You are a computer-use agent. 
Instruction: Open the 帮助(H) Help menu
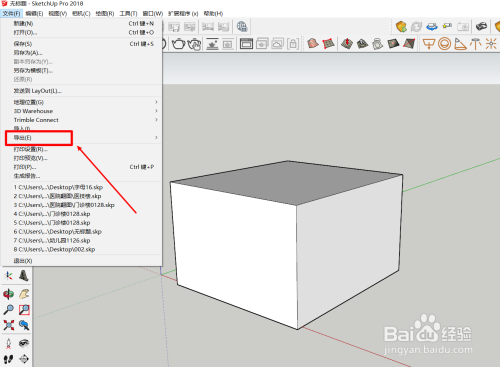click(x=213, y=14)
